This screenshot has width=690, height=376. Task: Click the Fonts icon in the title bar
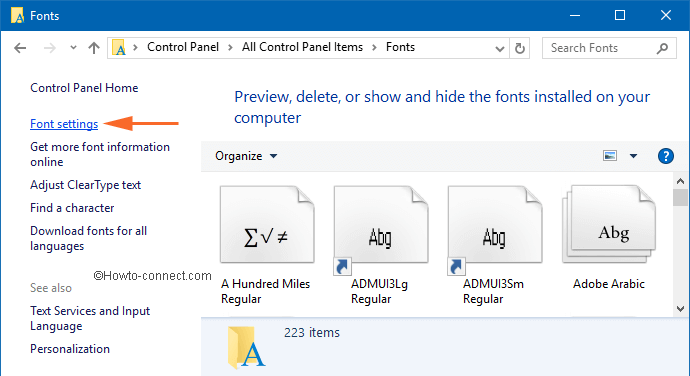[17, 15]
